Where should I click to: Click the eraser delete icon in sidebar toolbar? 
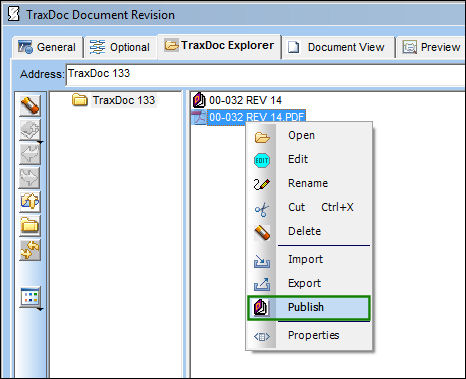[30, 106]
